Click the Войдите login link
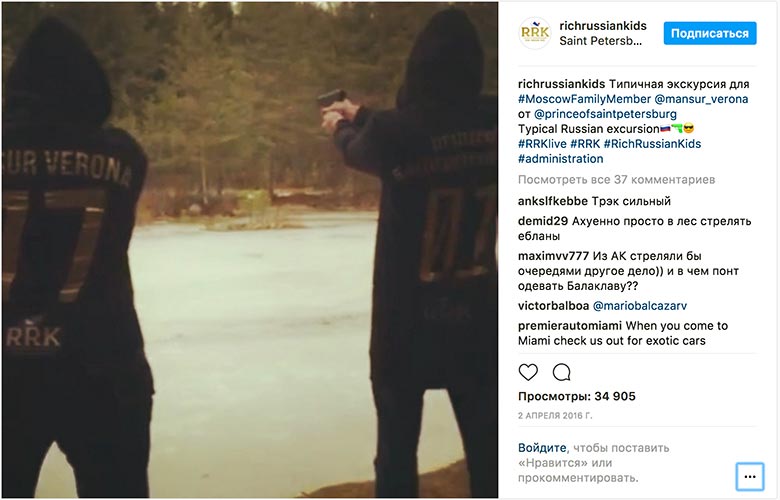 click(542, 448)
